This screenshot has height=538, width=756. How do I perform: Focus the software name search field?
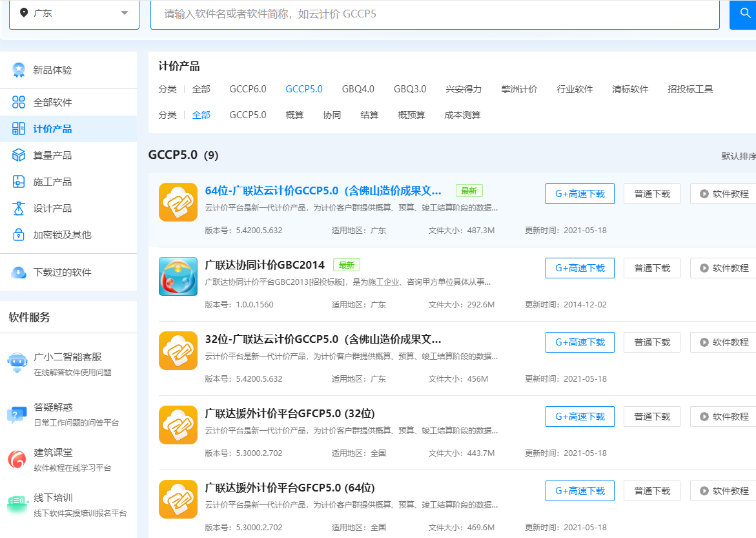pyautogui.click(x=435, y=14)
